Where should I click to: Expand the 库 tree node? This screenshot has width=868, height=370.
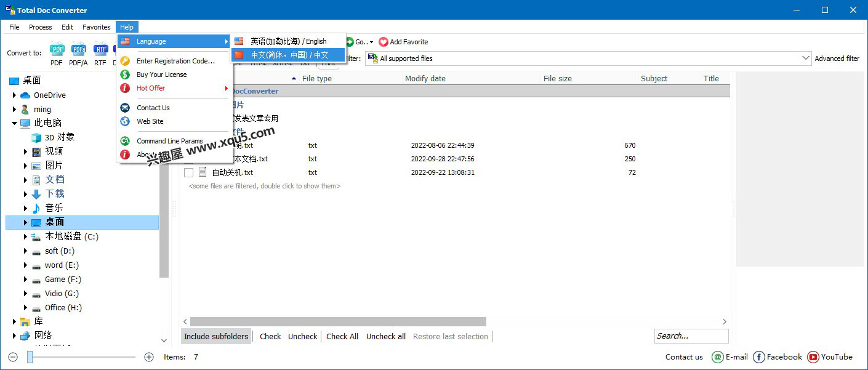pos(14,321)
